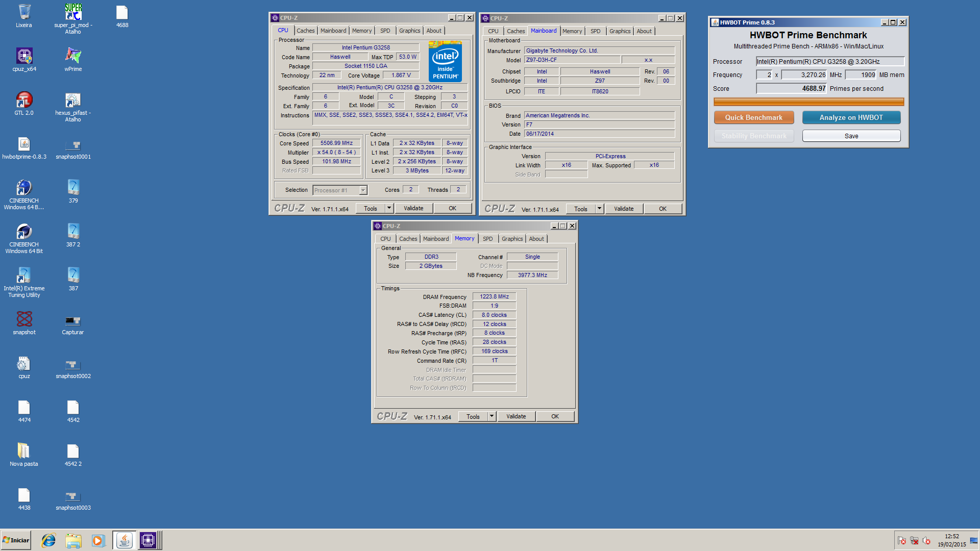This screenshot has width=980, height=551.
Task: Click the HWBOT Processor name field
Action: click(x=830, y=61)
